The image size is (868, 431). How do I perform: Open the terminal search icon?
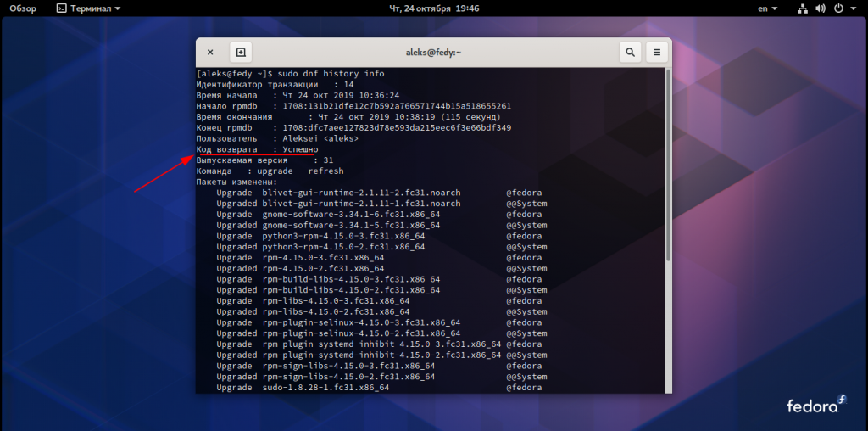[630, 53]
